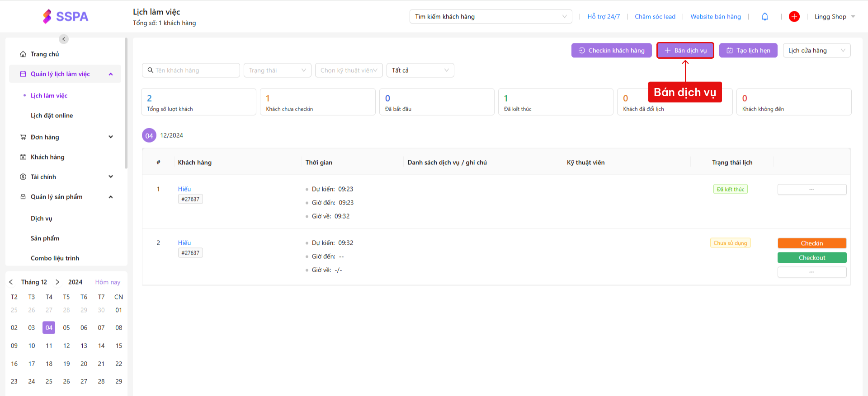Click the Khách không đến summary card

tap(794, 102)
